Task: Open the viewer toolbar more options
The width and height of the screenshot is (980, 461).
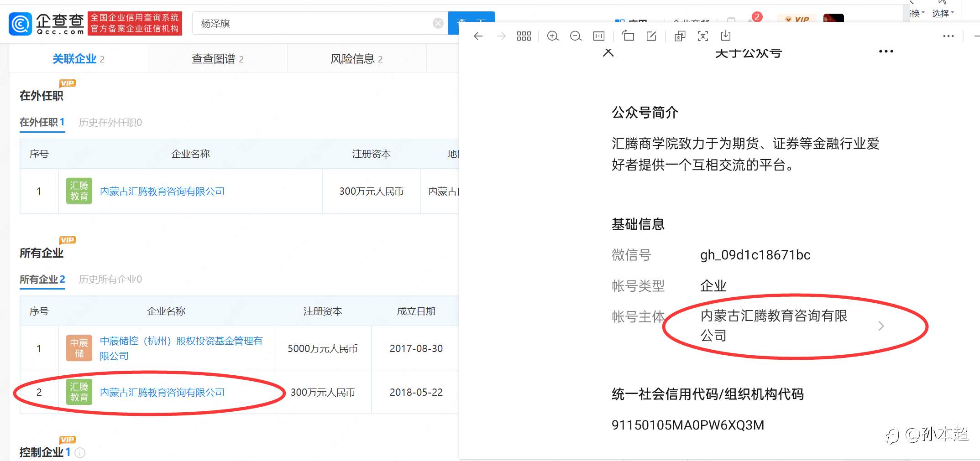Action: point(949,36)
